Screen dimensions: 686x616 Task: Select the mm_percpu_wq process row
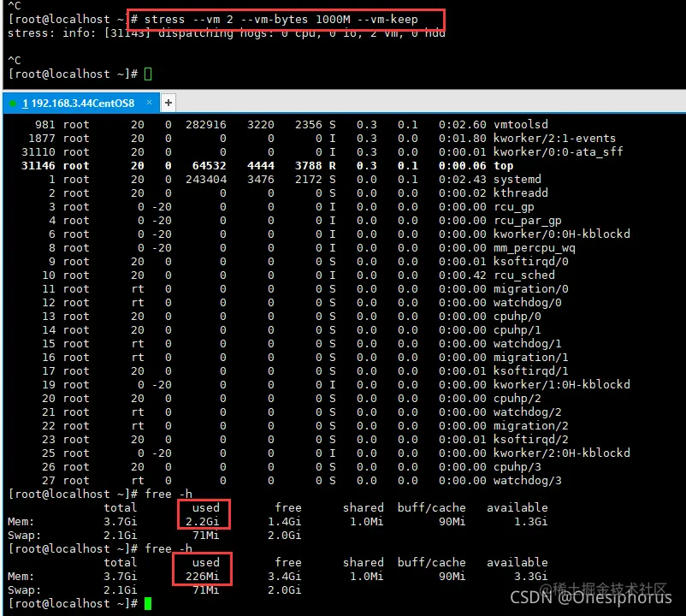311,247
